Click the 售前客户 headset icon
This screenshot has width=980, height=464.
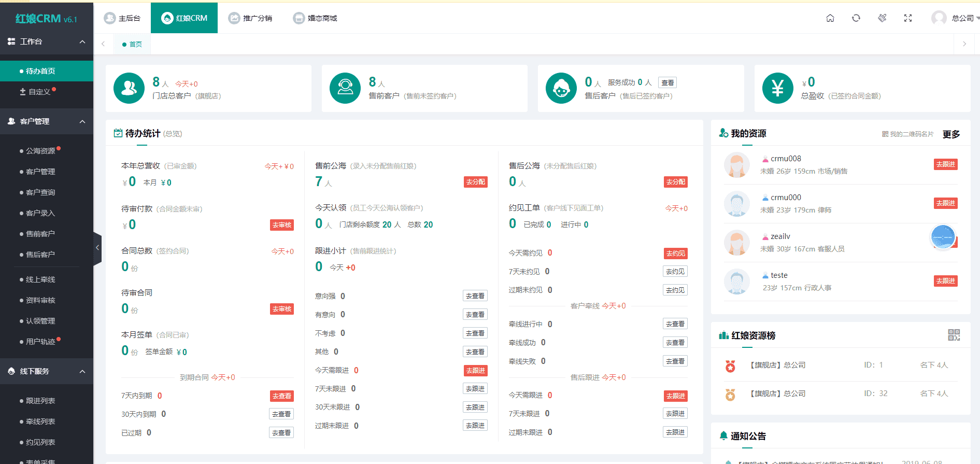tap(345, 88)
